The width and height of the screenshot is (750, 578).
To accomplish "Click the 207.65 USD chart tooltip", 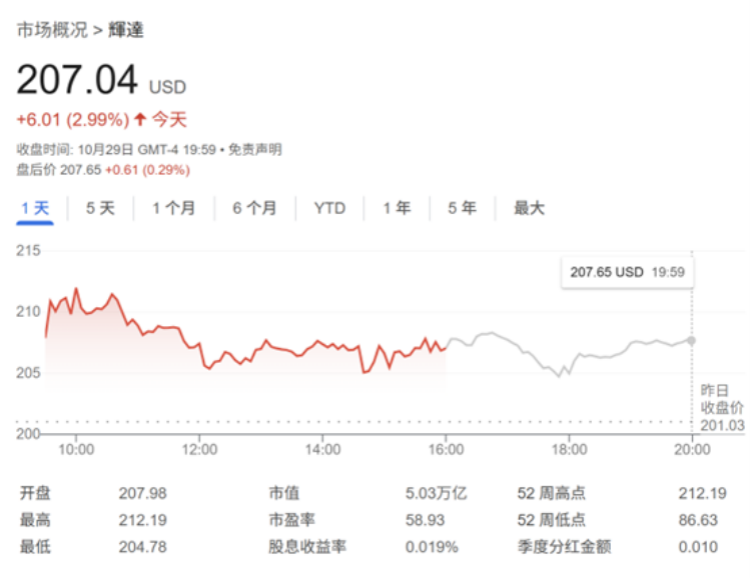I will (627, 272).
